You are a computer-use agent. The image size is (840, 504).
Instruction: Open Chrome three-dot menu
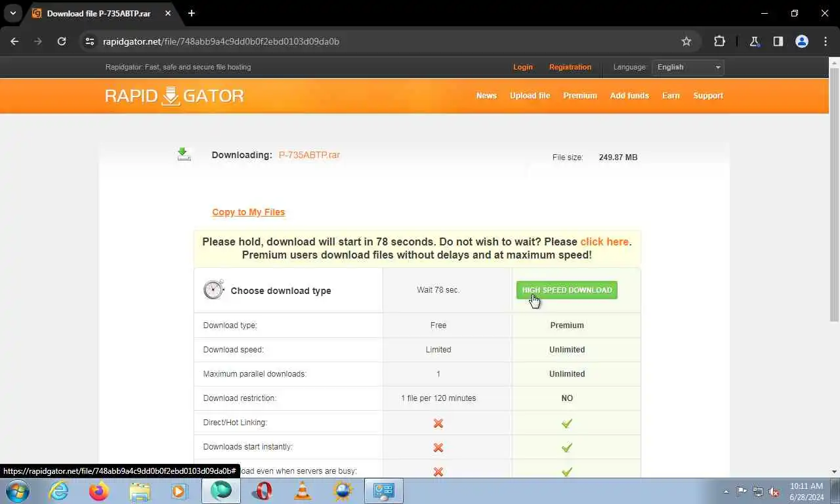tap(826, 41)
